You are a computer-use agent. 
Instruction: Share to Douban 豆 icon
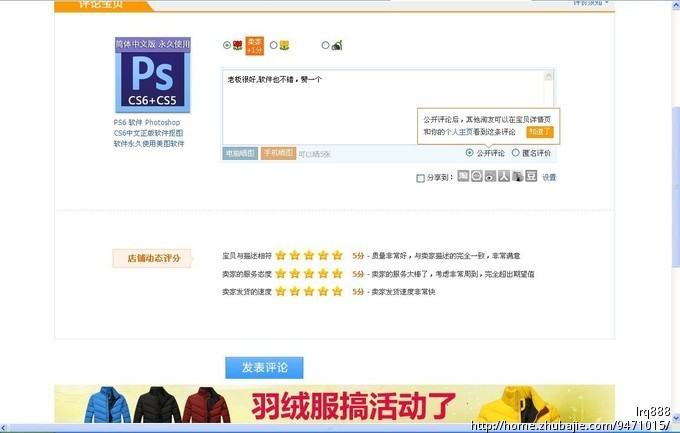point(531,176)
